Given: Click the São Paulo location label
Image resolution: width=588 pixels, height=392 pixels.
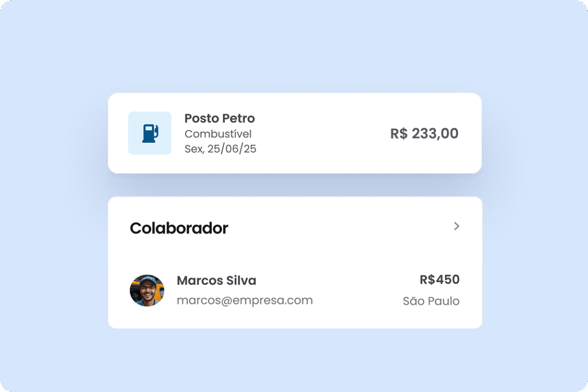Looking at the screenshot, I should (431, 301).
